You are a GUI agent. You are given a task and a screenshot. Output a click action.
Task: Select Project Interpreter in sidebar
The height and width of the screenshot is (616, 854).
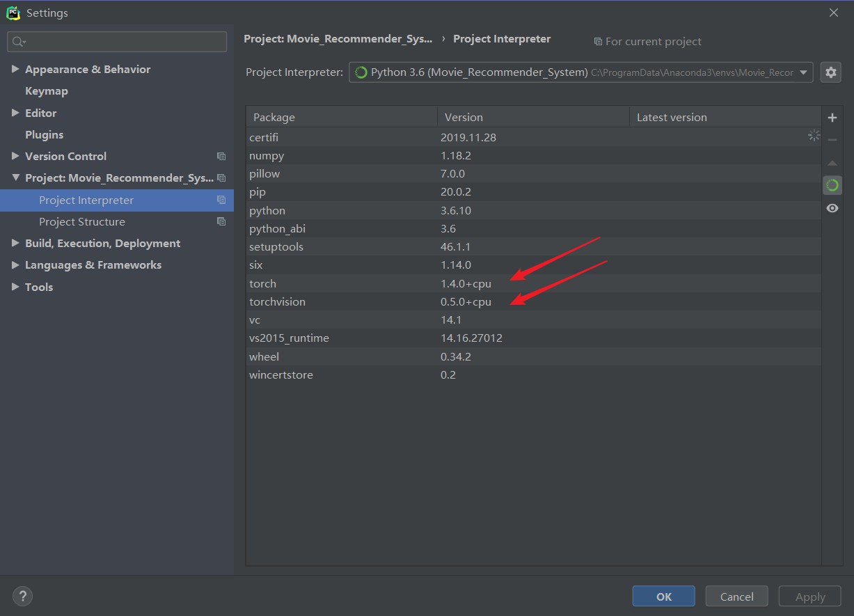coord(117,200)
